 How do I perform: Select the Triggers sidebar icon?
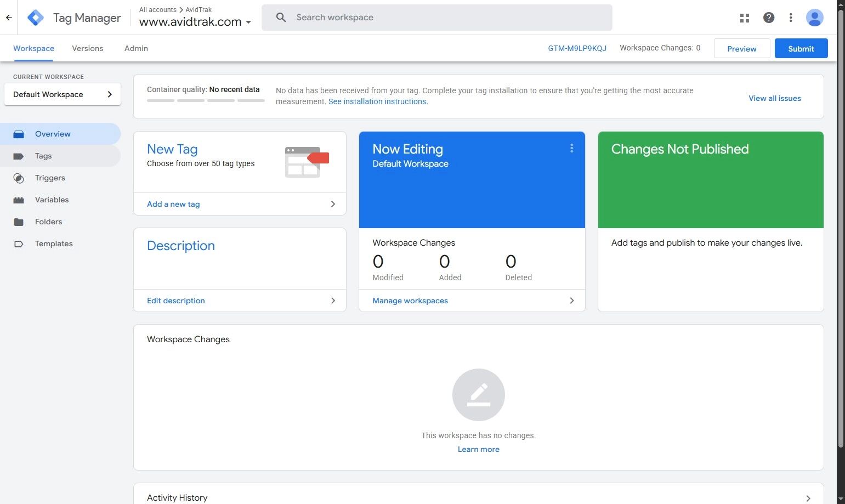[x=19, y=178]
